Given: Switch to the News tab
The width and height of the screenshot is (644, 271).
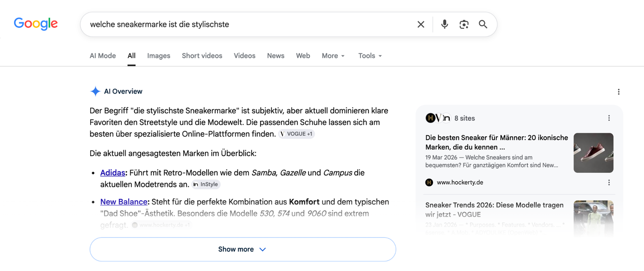Looking at the screenshot, I should pyautogui.click(x=275, y=55).
